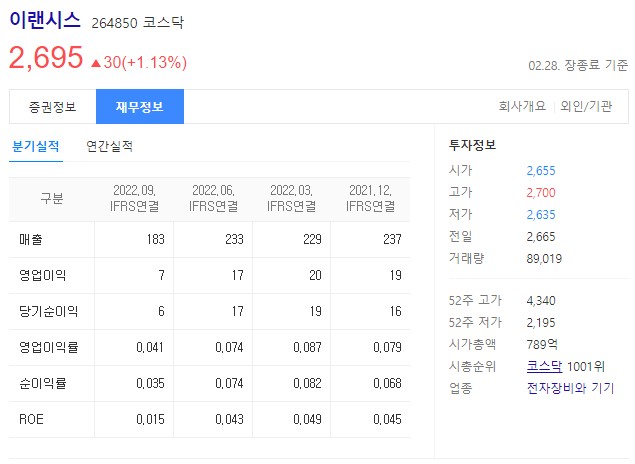
Task: Click 매출 value 237
Action: click(392, 239)
